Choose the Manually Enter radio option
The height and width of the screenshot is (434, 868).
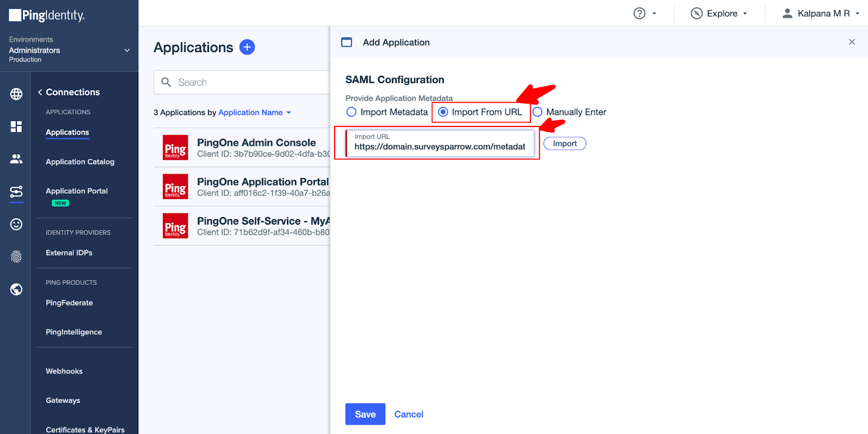pos(538,112)
